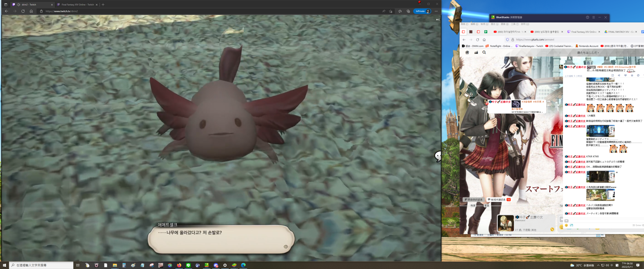This screenshot has width=644, height=269.
Task: Click Firefox back arrow
Action: 464,40
